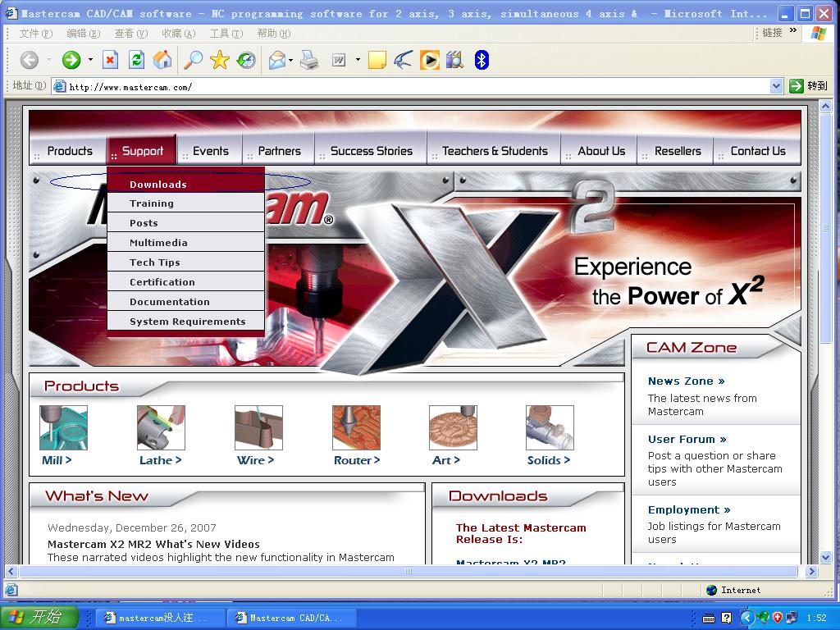Image resolution: width=840 pixels, height=630 pixels.
Task: Click the Stop page loading icon
Action: pyautogui.click(x=110, y=60)
